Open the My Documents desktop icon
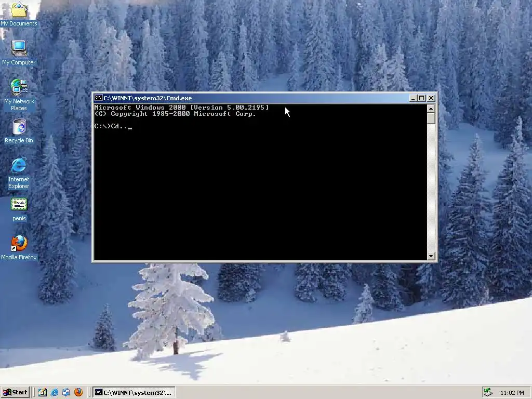 click(x=19, y=14)
